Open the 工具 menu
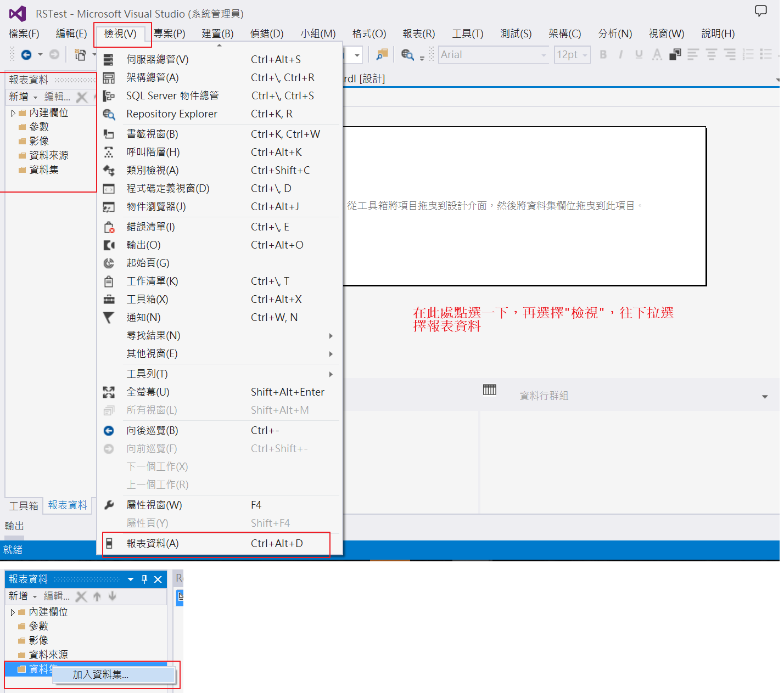 pos(468,33)
